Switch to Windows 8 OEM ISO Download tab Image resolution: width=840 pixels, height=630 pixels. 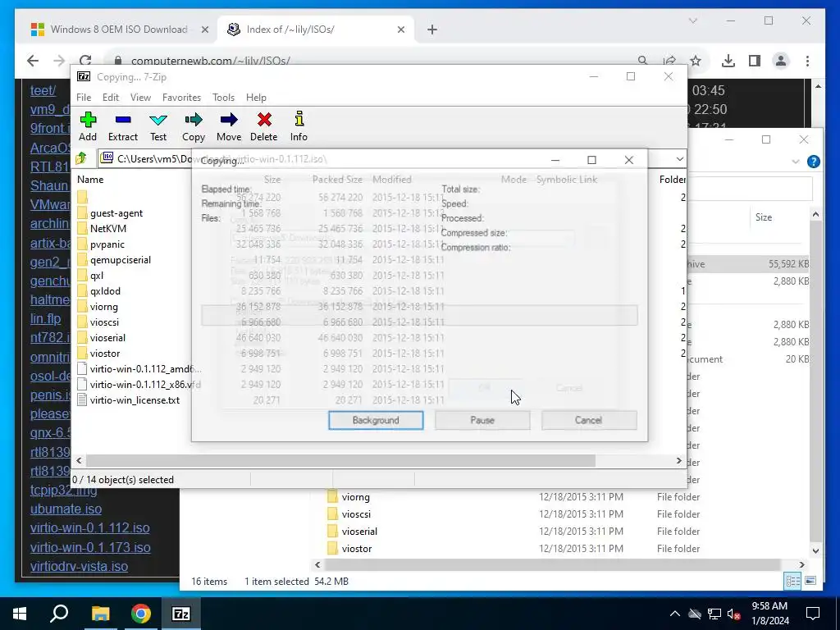119,30
